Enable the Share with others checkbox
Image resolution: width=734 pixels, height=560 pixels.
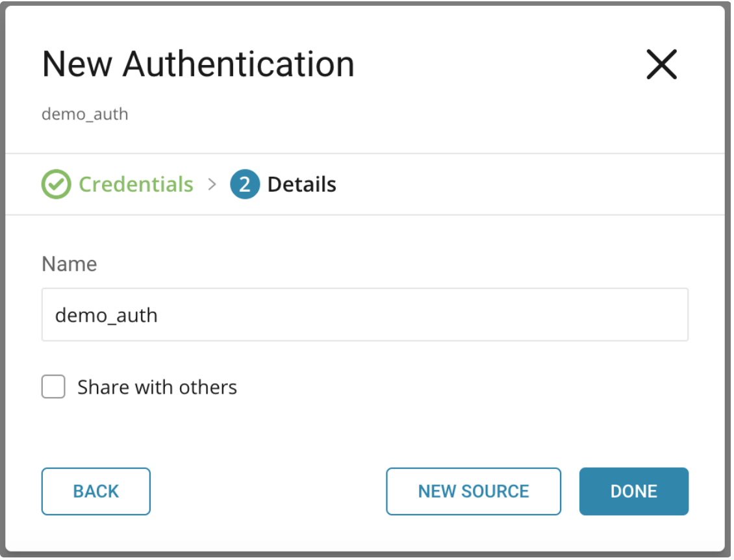coord(53,387)
